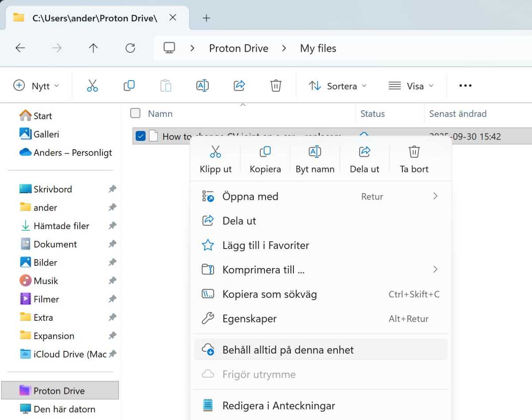Go up one folder with the Up arrow
The width and height of the screenshot is (532, 420).
93,48
